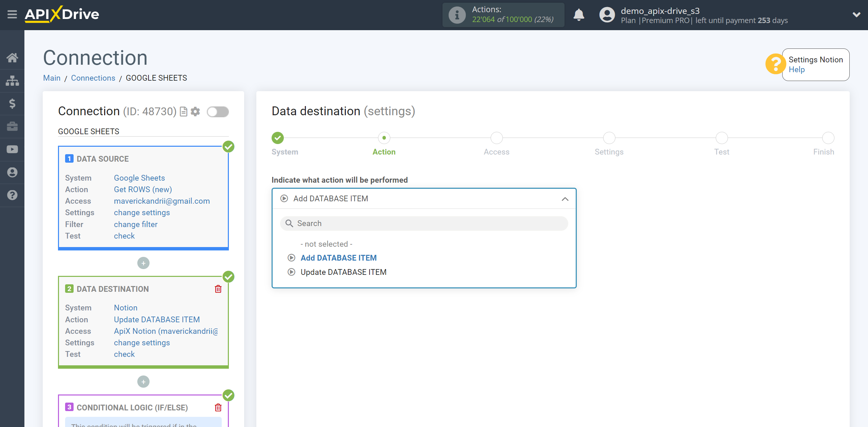
Task: Open Google Sheets system link
Action: (139, 178)
